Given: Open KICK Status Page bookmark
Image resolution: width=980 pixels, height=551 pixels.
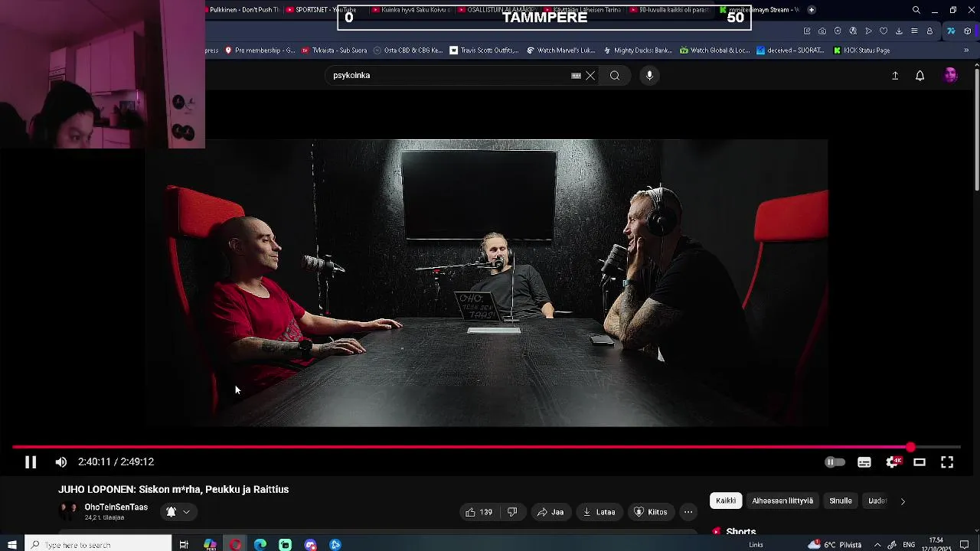Looking at the screenshot, I should pyautogui.click(x=861, y=51).
